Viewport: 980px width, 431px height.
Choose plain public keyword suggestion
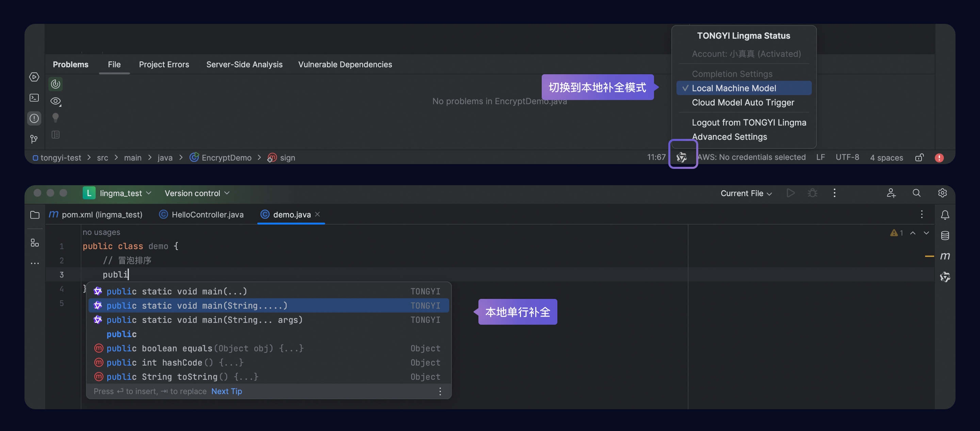point(268,334)
